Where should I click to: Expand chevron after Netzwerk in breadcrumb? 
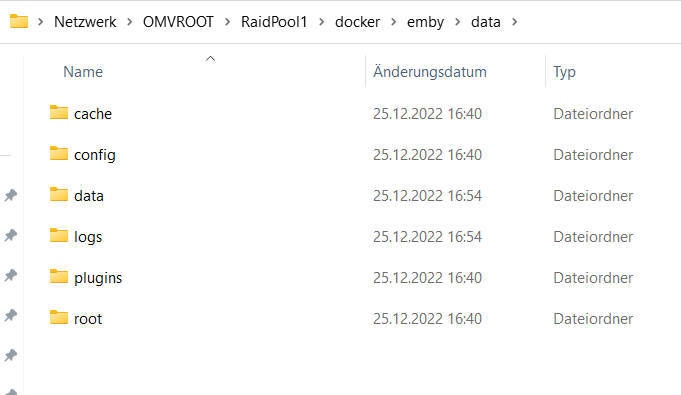coord(129,22)
